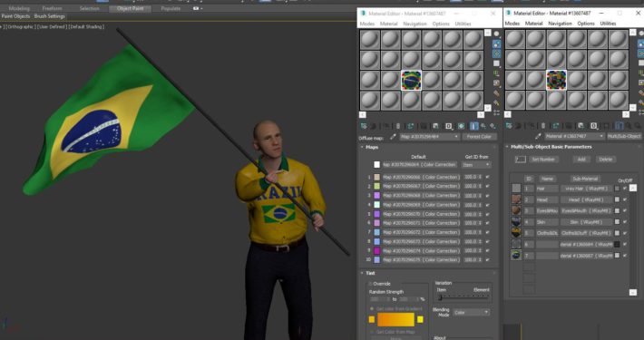Click Add button in Multi/Sub-Object parameters
644x340 pixels.
pyautogui.click(x=581, y=160)
